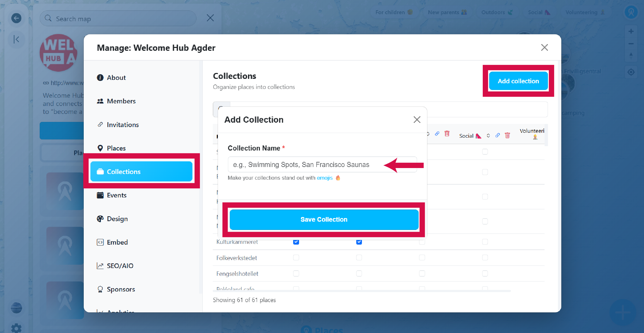This screenshot has width=644, height=333.
Task: Click the Save Collection button
Action: coord(324,219)
